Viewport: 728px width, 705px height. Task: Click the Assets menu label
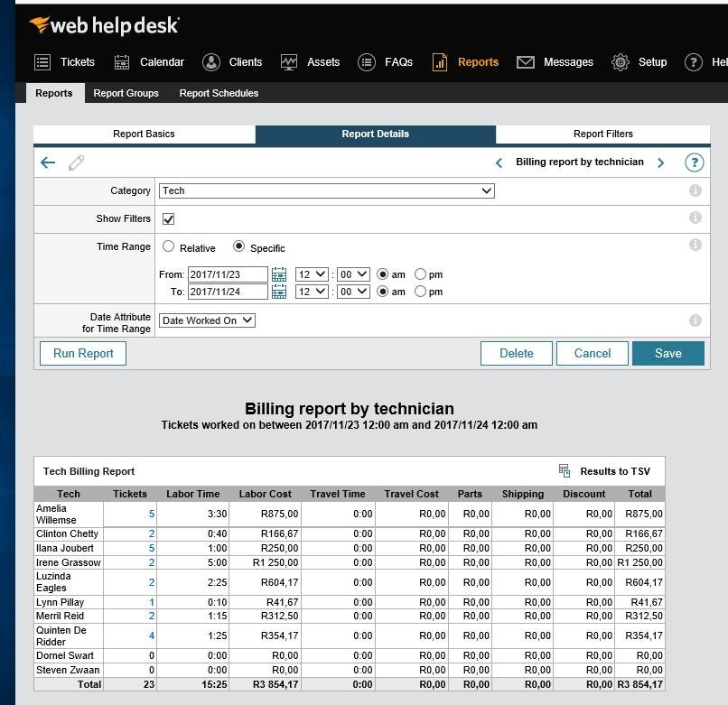[323, 62]
